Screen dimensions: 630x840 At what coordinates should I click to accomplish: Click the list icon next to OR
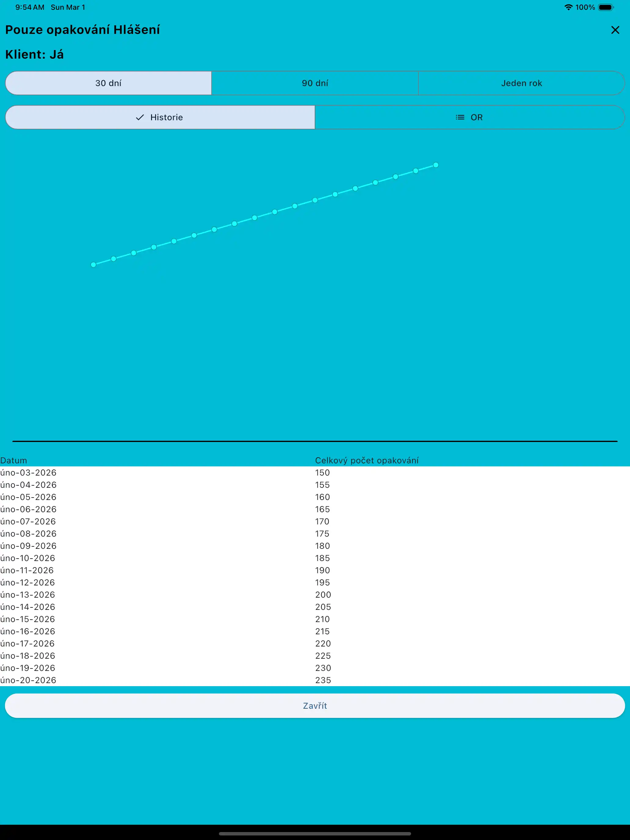point(460,117)
